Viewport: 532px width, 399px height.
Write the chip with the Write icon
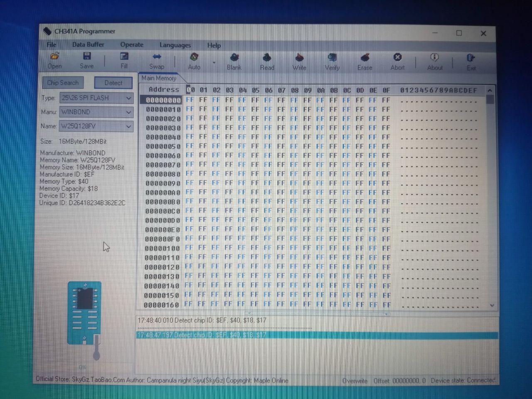pyautogui.click(x=299, y=62)
